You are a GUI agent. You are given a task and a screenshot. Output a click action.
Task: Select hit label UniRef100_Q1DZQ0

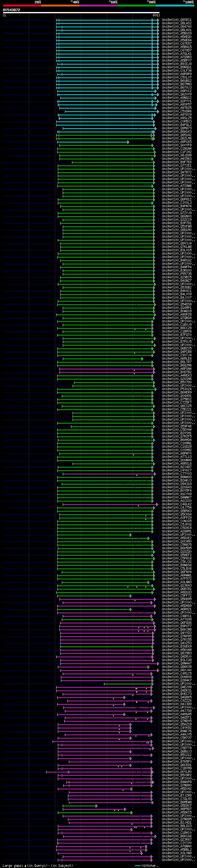coord(176,551)
